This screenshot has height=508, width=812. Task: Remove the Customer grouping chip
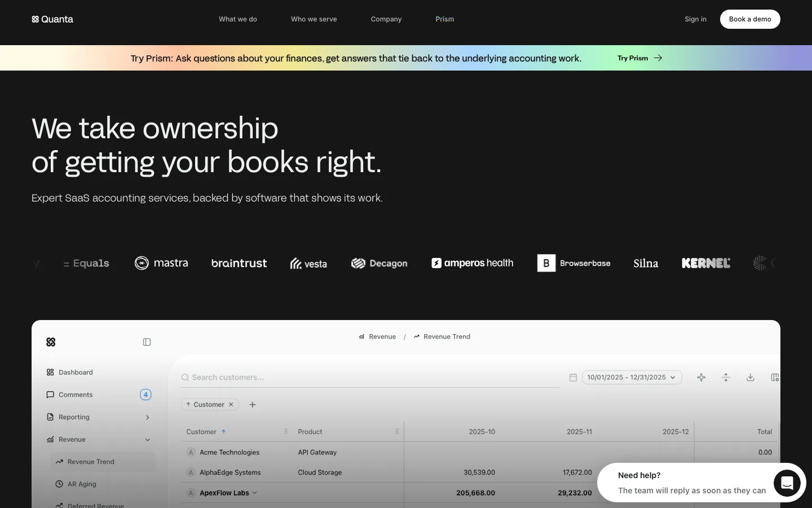(x=231, y=404)
